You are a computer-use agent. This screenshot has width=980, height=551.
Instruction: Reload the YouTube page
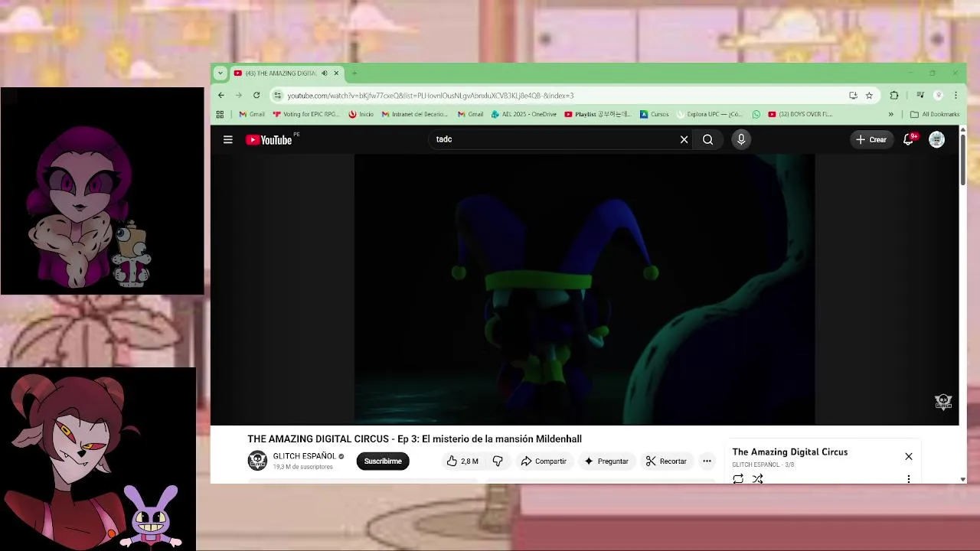(x=256, y=96)
